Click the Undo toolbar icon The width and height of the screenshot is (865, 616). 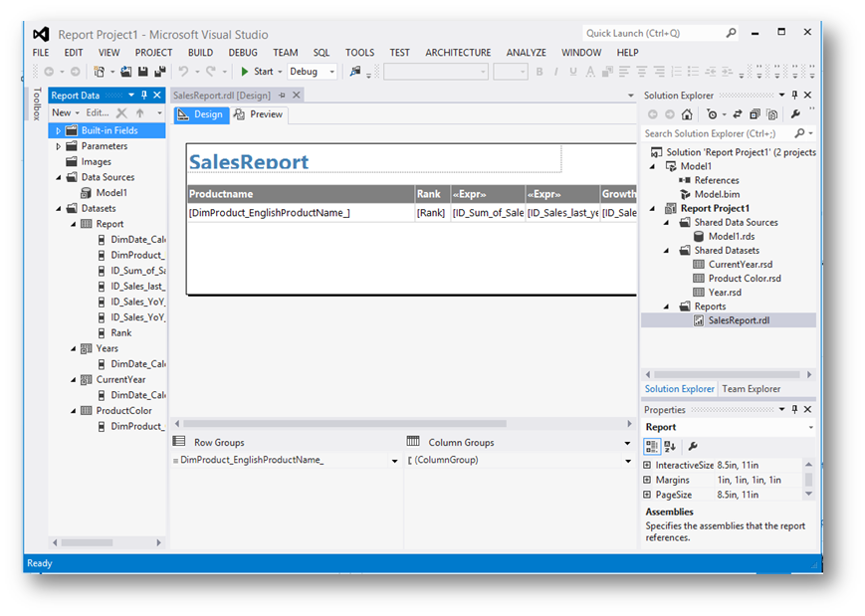click(183, 71)
